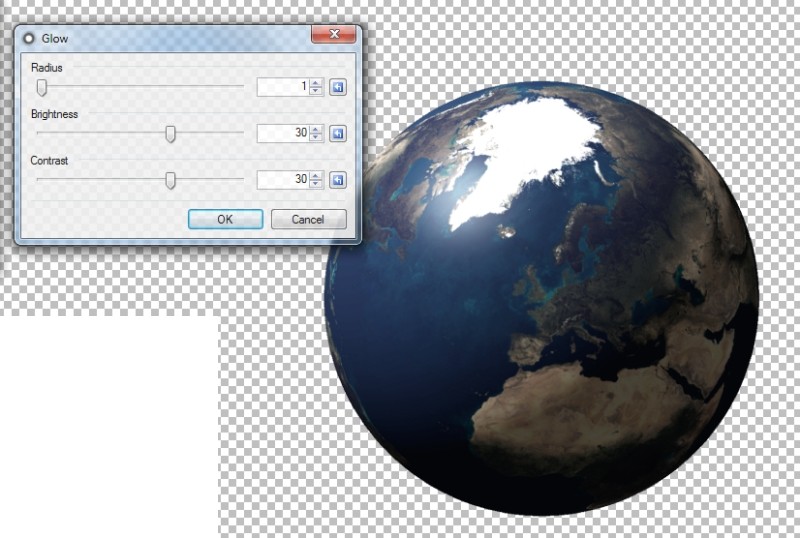
Task: Click the Contrast value field
Action: coord(284,180)
